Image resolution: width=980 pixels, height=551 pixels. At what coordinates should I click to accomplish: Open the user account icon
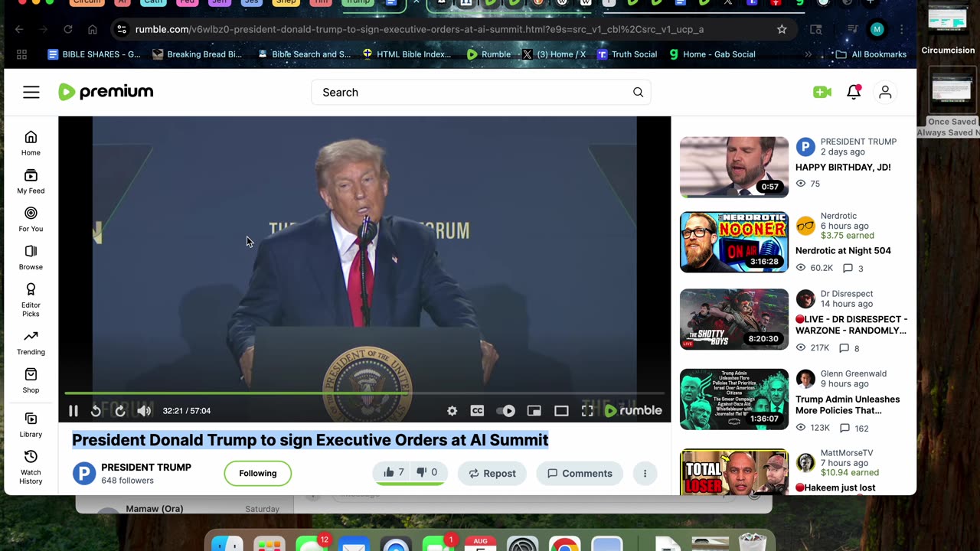(885, 92)
